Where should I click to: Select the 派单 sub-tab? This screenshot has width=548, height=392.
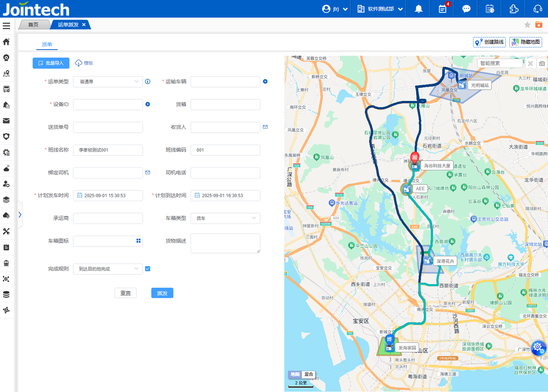tap(47, 44)
